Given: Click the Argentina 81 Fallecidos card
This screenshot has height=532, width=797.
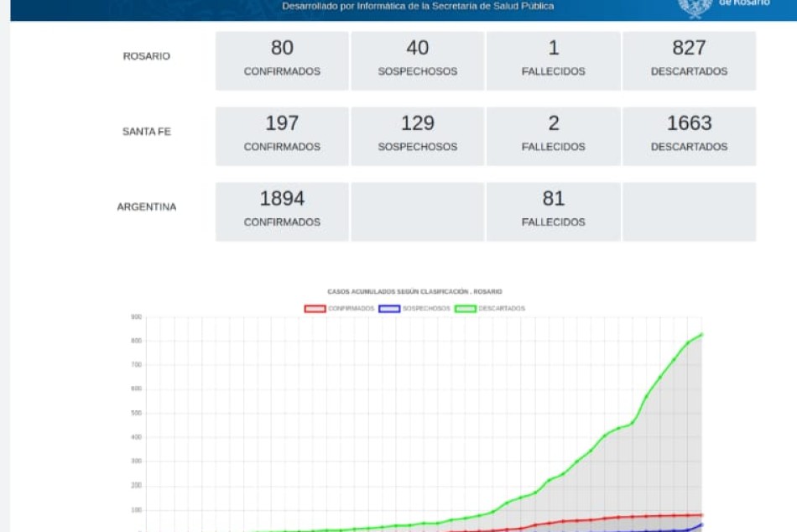Looking at the screenshot, I should tap(553, 211).
